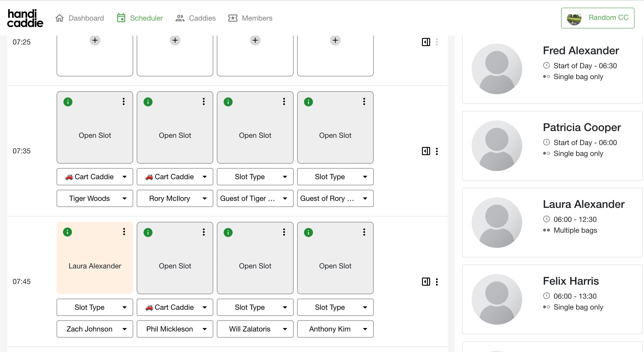Collapse the 07:35 row panel icon
Viewport: 644px width, 352px height.
click(x=426, y=151)
